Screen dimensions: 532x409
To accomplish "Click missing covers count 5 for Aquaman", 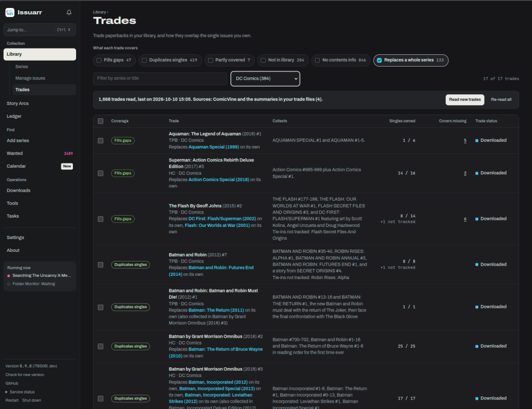I will (465, 141).
